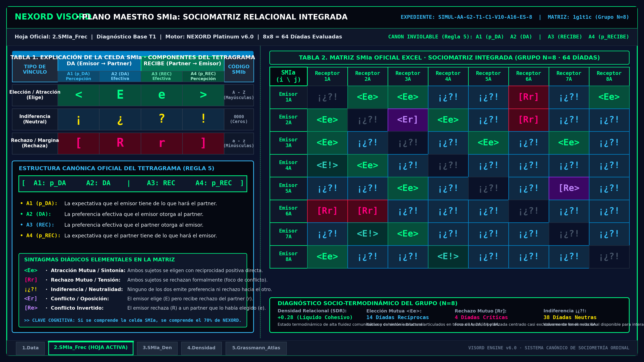The width and height of the screenshot is (644, 362).
Task: Click the '4 Díadas Críticas' value
Action: pyautogui.click(x=481, y=317)
